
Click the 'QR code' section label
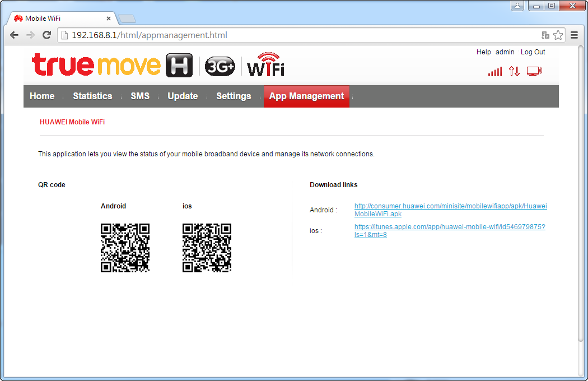pyautogui.click(x=52, y=185)
